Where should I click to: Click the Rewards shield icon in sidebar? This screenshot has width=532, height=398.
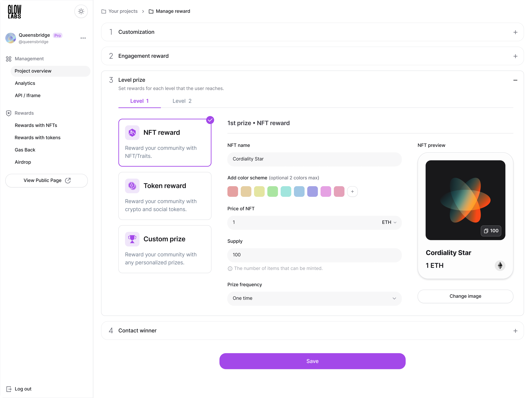point(9,113)
